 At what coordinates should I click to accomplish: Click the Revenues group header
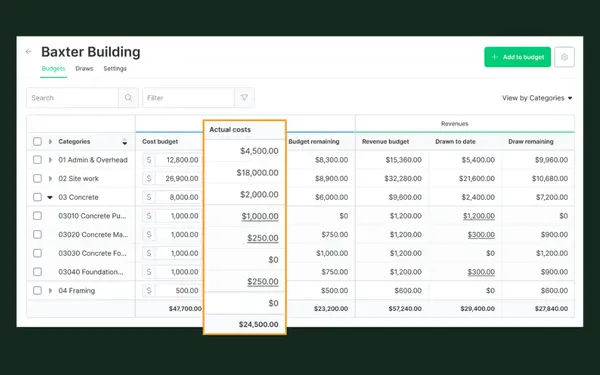tap(455, 124)
